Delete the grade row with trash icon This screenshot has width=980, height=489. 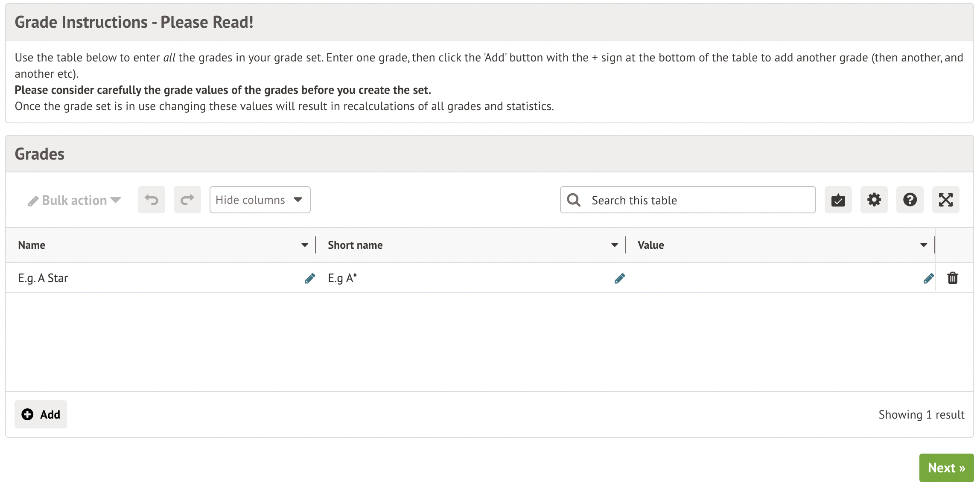tap(953, 278)
